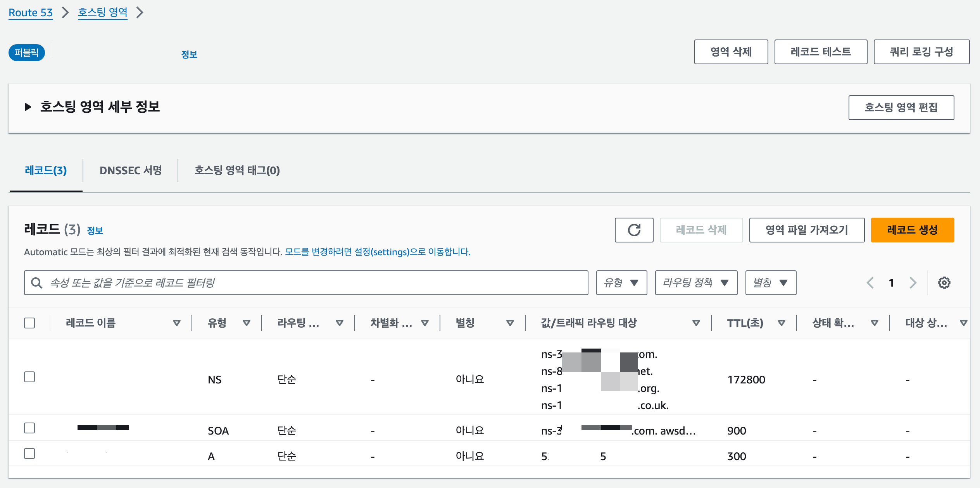The image size is (980, 488).
Task: Go to previous page arrow
Action: tap(870, 283)
